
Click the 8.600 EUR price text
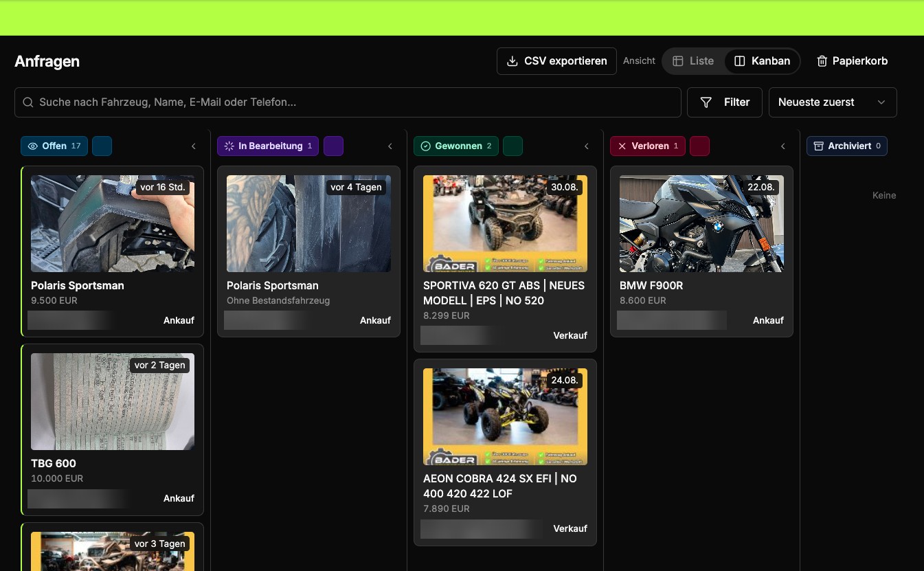pyautogui.click(x=643, y=301)
